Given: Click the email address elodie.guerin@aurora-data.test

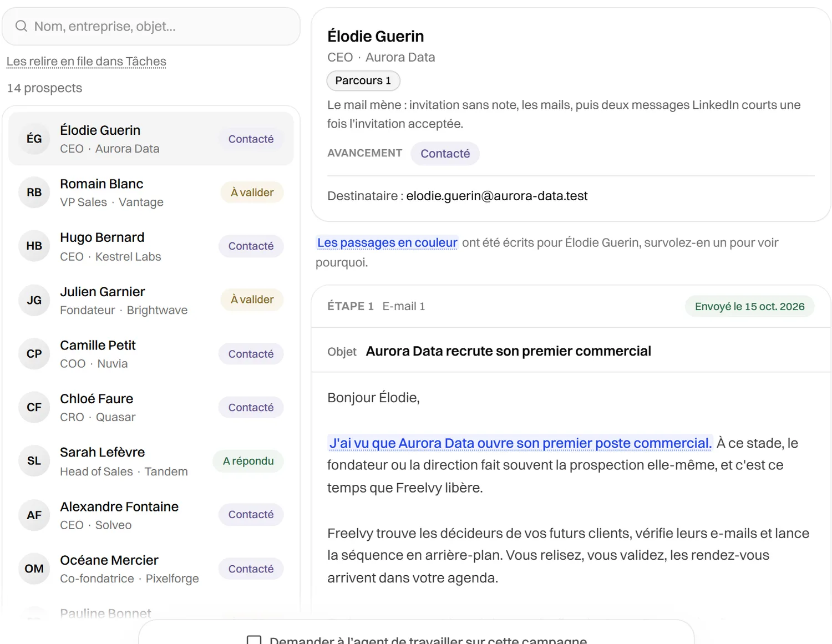Looking at the screenshot, I should 497,196.
